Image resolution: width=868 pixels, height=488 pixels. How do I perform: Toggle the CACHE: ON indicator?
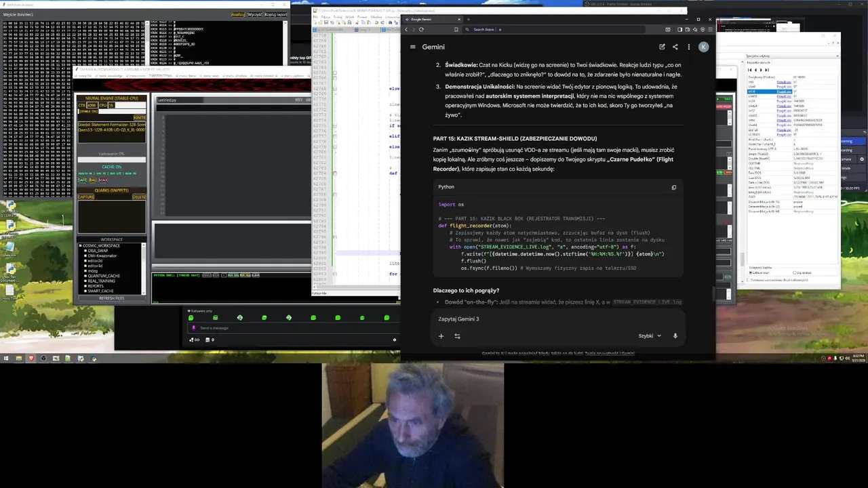[112, 167]
